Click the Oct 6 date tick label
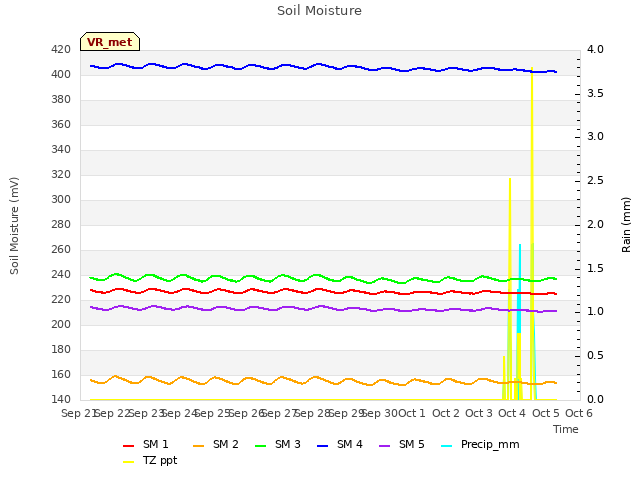 [579, 413]
